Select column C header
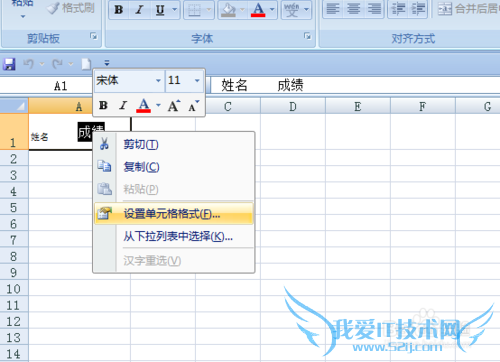This screenshot has width=500, height=362. tap(228, 106)
